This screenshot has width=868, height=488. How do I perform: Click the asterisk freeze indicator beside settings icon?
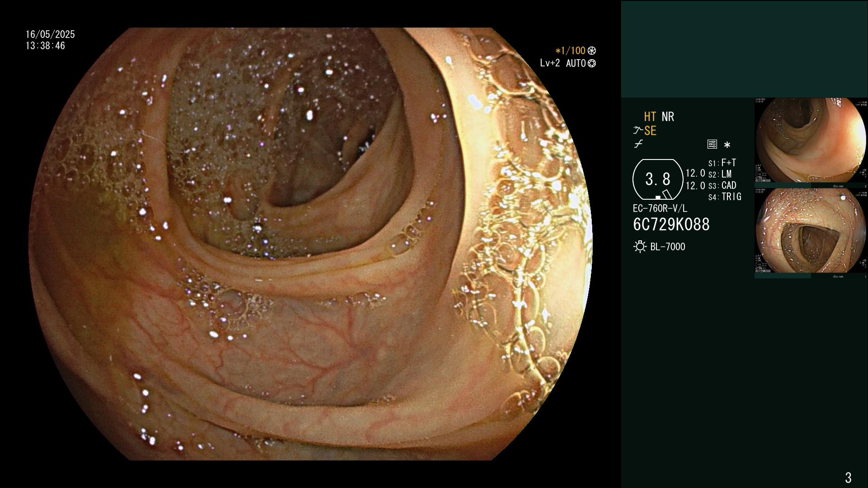pyautogui.click(x=727, y=145)
